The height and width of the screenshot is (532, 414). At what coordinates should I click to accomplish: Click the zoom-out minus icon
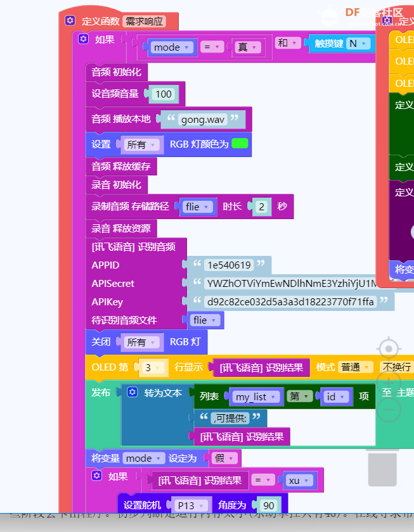tap(389, 410)
